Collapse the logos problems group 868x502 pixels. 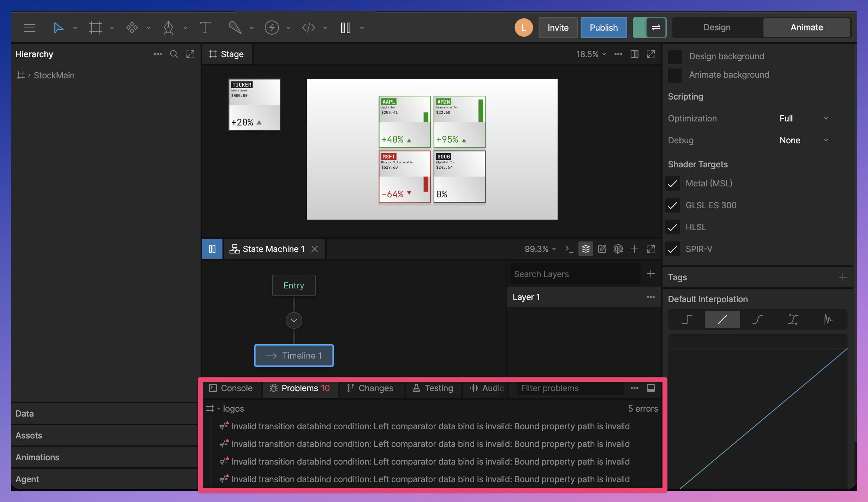(218, 408)
